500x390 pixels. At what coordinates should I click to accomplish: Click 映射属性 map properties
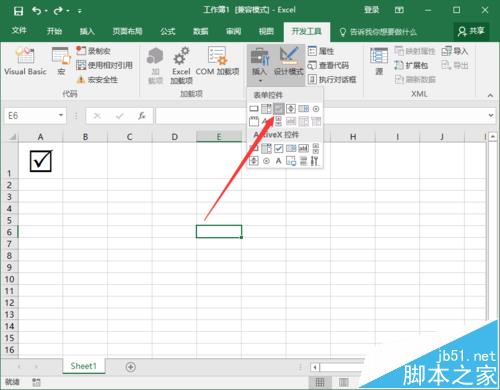click(415, 51)
